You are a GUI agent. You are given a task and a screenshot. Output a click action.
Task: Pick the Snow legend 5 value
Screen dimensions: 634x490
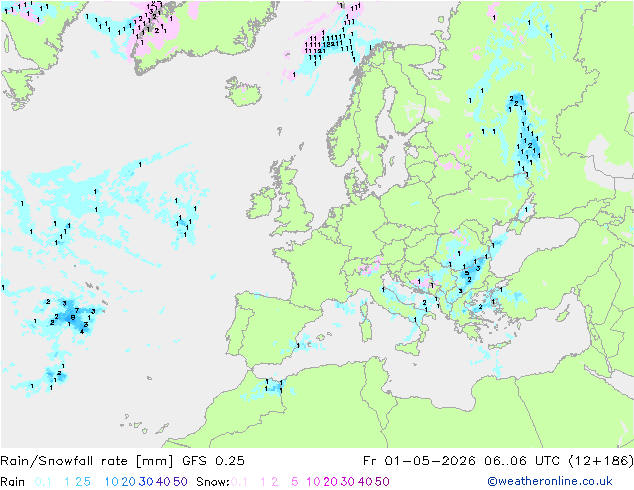pos(295,482)
